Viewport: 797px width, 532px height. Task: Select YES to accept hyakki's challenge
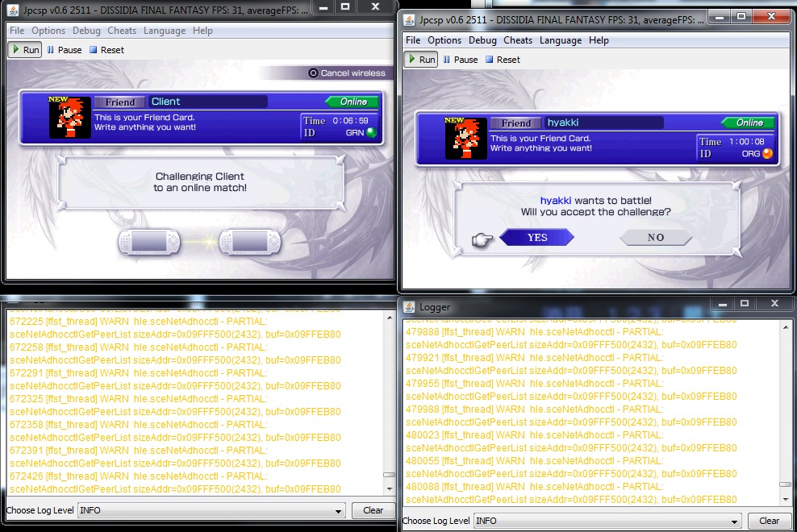click(x=536, y=237)
